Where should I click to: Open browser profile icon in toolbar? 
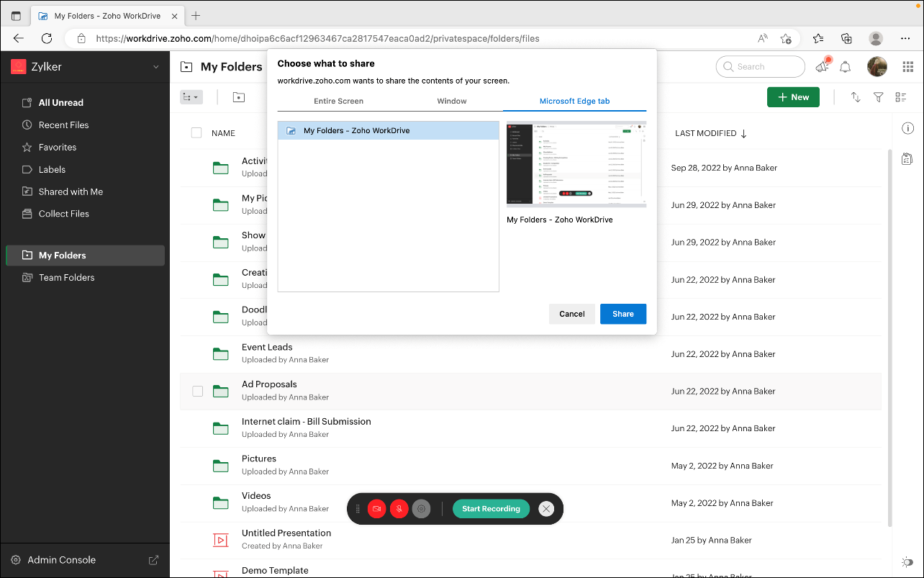pos(876,38)
